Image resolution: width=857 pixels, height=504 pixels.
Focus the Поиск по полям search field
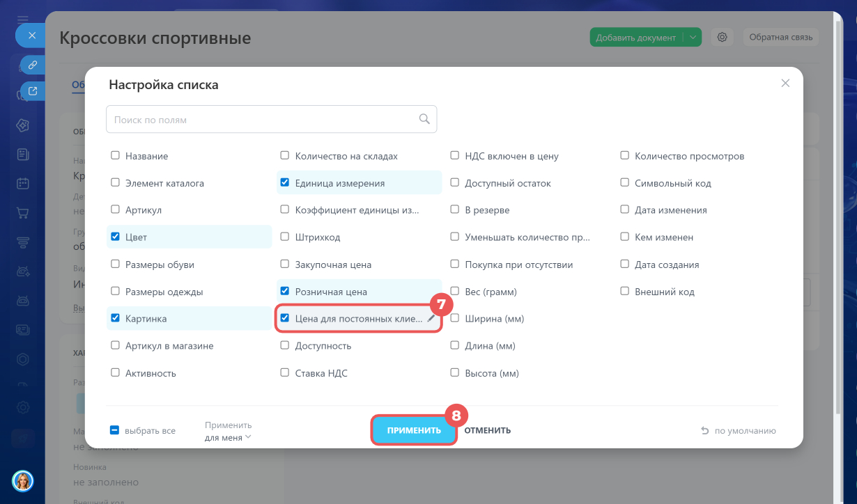click(x=271, y=119)
